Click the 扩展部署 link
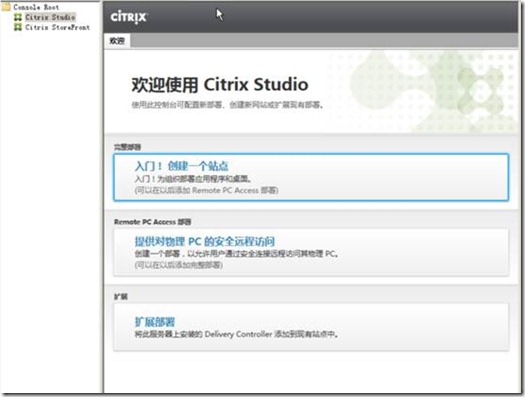 click(x=155, y=322)
